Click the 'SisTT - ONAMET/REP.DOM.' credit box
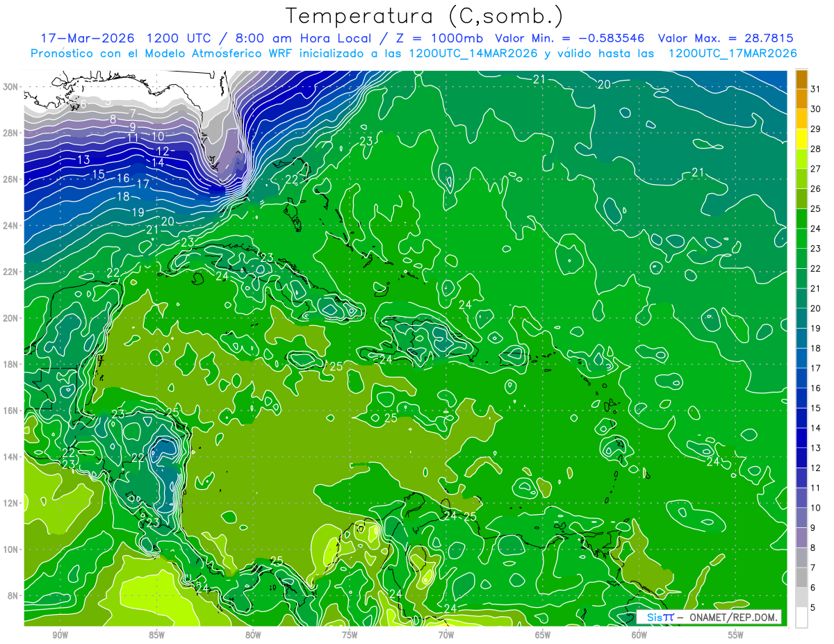Viewport: 834px width, 644px height. tap(709, 617)
